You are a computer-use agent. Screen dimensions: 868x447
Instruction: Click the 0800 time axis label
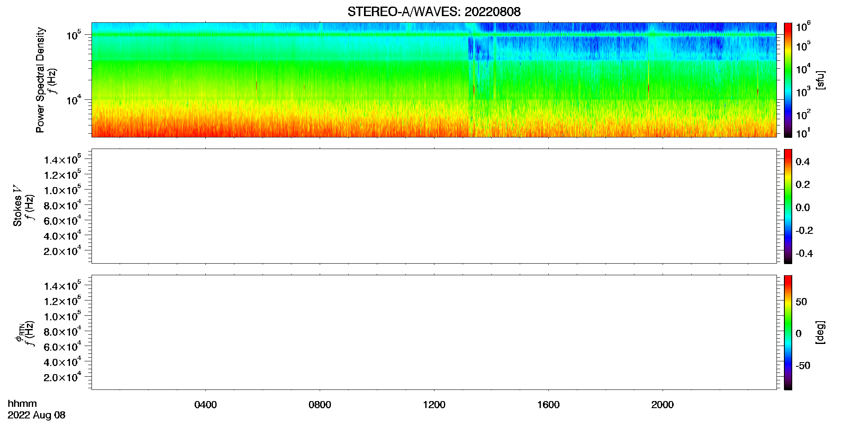click(320, 405)
